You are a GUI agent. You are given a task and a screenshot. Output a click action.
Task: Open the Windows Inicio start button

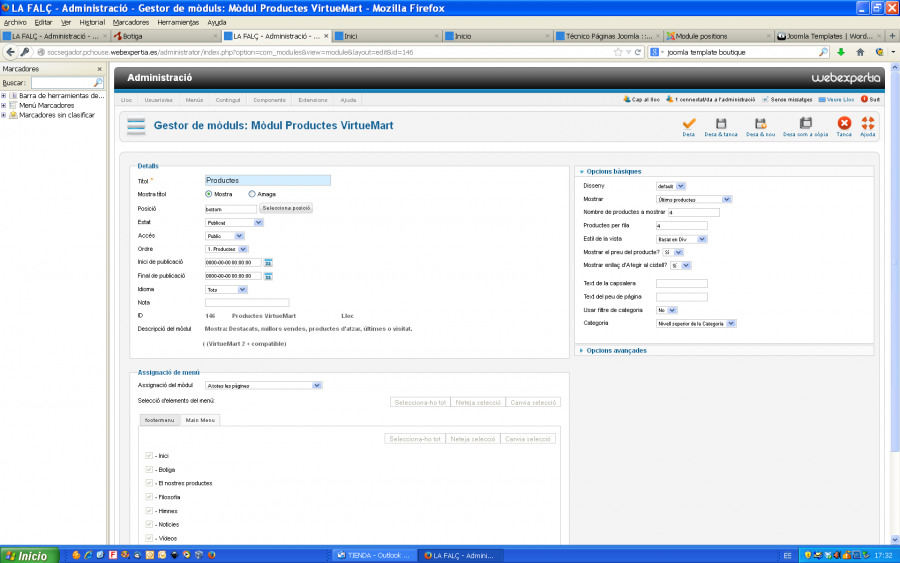(29, 556)
